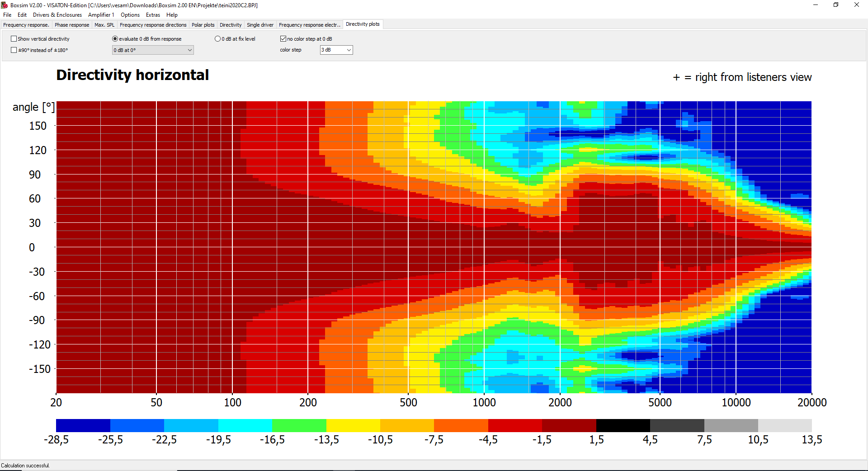Open the 0 dB at 0° dropdown

click(153, 50)
